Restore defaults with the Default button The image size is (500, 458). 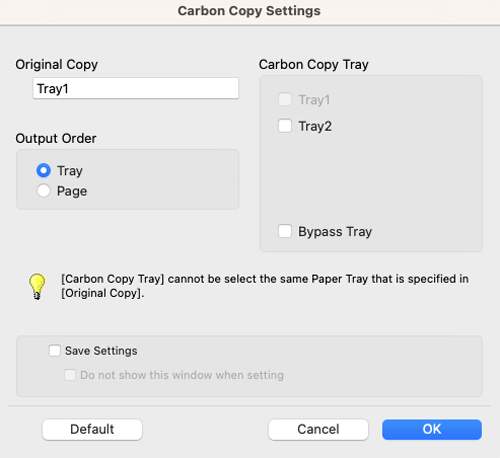point(92,429)
